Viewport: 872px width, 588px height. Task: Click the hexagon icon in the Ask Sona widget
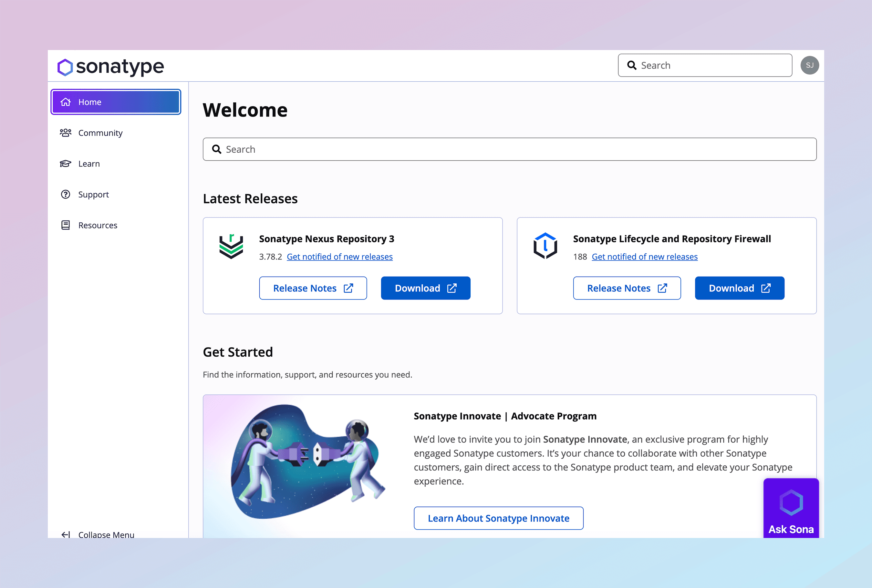click(x=791, y=502)
